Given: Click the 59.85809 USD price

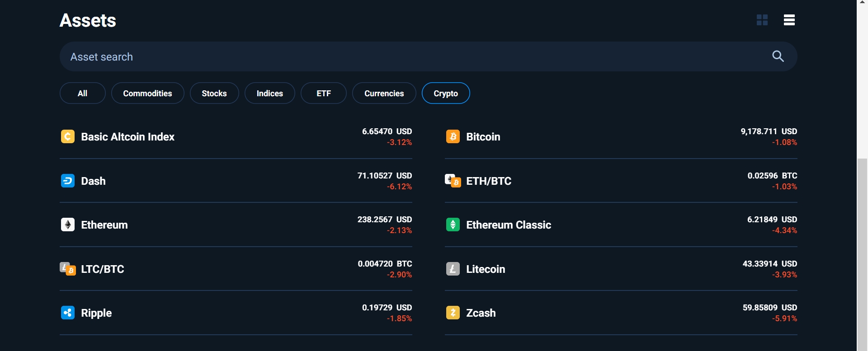Looking at the screenshot, I should pyautogui.click(x=770, y=308).
